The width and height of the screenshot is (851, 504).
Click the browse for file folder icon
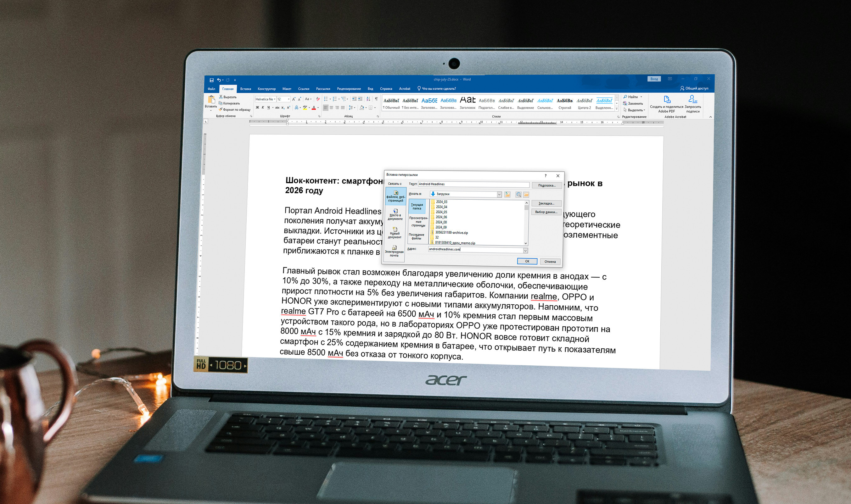[x=526, y=195]
